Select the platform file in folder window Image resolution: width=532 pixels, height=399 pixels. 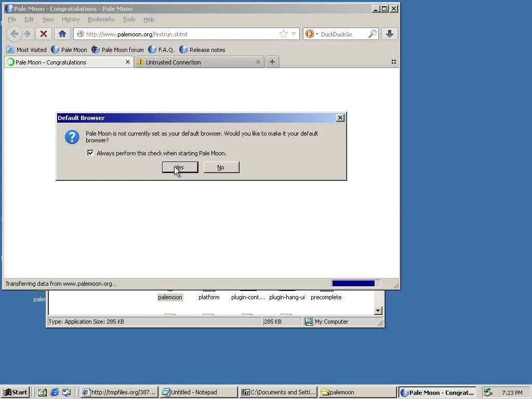209,297
